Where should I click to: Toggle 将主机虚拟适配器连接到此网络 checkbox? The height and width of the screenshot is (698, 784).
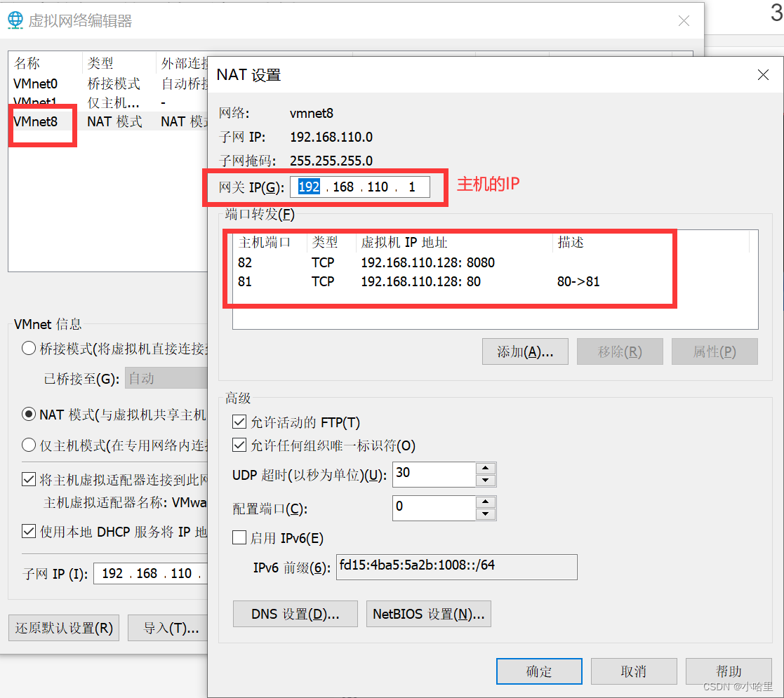[x=29, y=480]
